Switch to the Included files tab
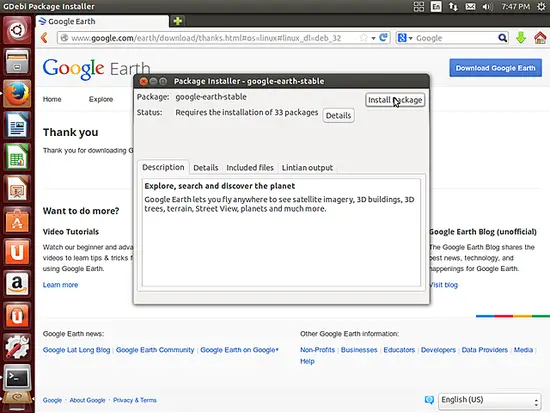This screenshot has width=550, height=413. (250, 168)
